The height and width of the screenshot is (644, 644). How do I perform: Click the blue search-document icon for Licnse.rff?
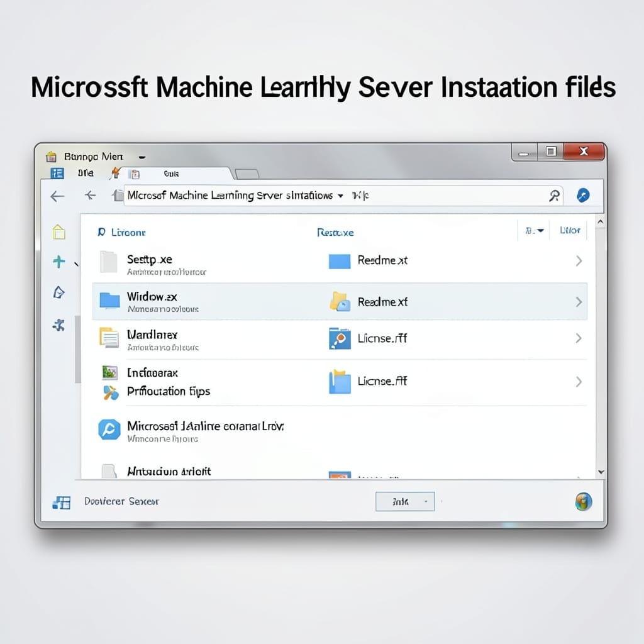pos(340,338)
